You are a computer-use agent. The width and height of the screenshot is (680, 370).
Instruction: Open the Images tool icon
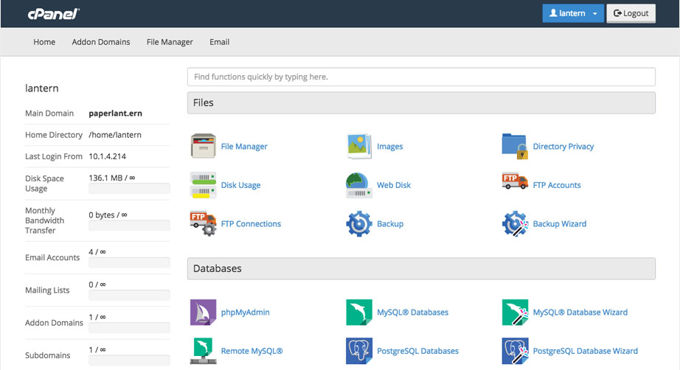tap(359, 146)
